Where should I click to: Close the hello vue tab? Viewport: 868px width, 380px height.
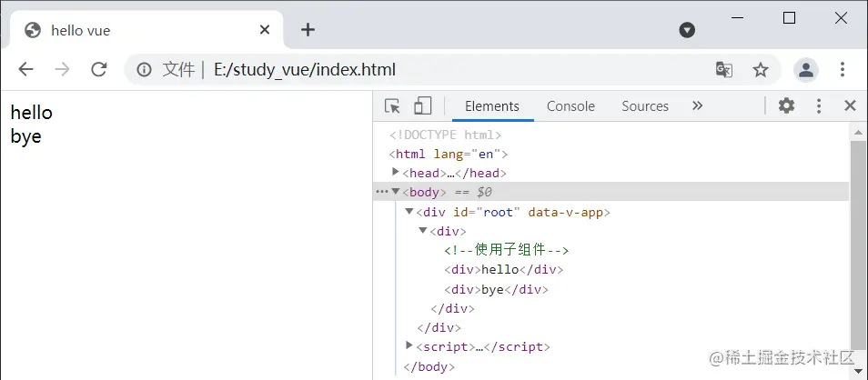tap(265, 30)
